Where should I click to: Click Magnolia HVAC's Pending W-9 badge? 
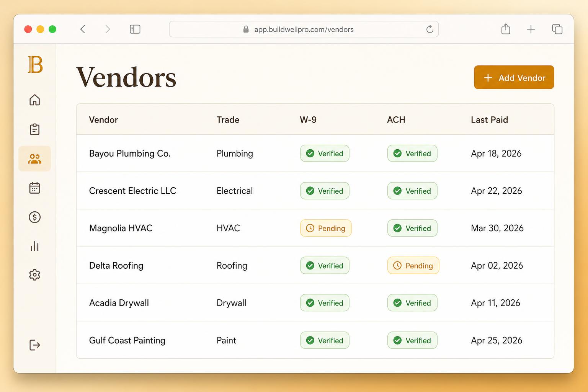(x=326, y=228)
